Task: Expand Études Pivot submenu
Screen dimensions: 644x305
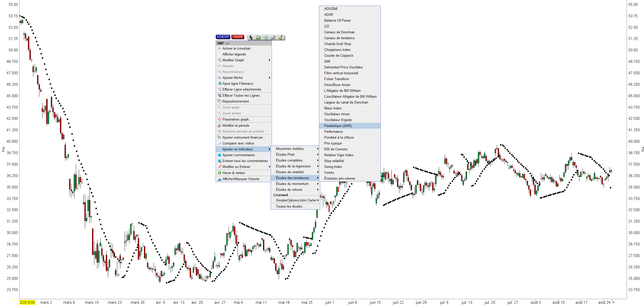Action: coord(295,154)
